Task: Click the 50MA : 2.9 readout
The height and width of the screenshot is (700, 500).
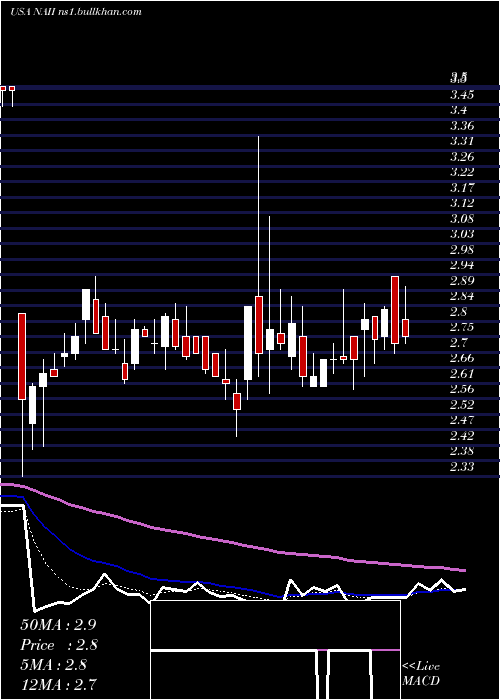Action: click(x=58, y=625)
